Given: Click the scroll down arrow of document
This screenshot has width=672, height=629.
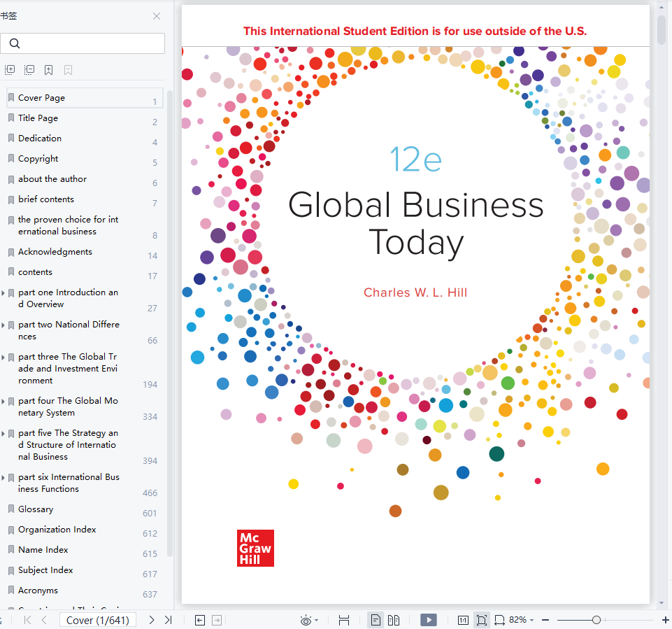Looking at the screenshot, I should pos(662,603).
